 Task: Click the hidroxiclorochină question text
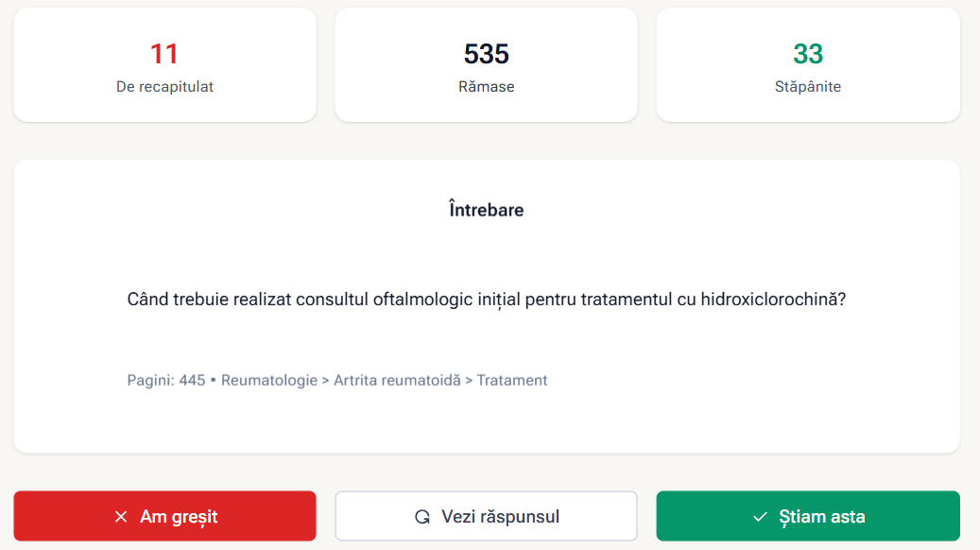click(487, 300)
